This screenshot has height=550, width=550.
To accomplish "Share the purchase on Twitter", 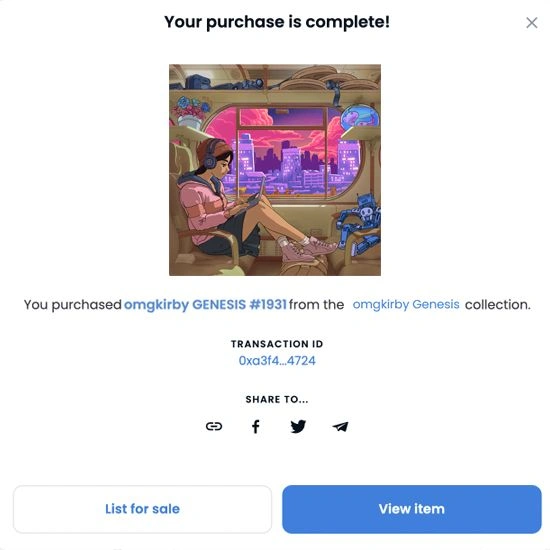I will pos(298,427).
